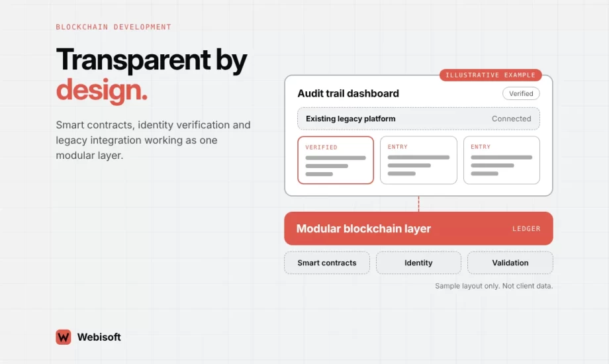Open the VERIFIED entry card

tap(336, 160)
